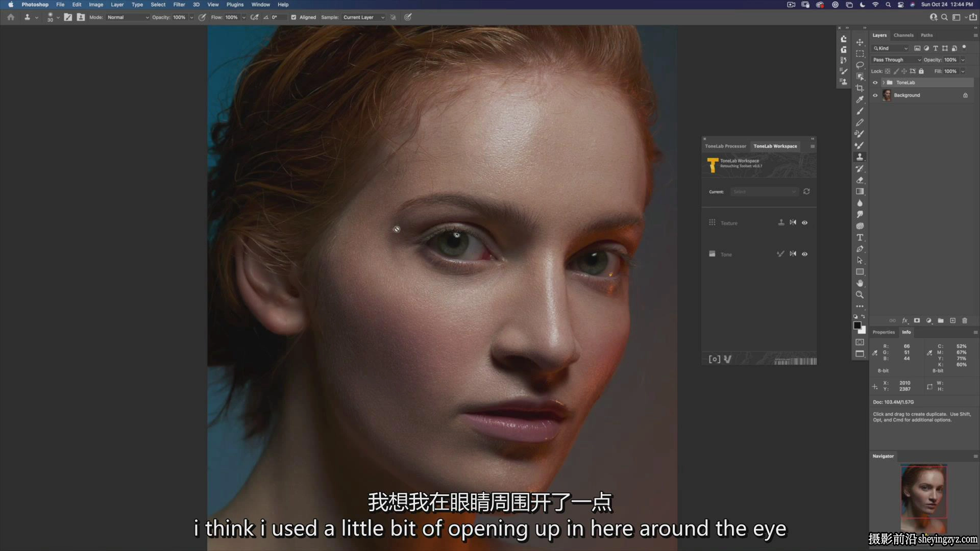This screenshot has height=551, width=980.
Task: Open the Filter menu
Action: coord(179,5)
